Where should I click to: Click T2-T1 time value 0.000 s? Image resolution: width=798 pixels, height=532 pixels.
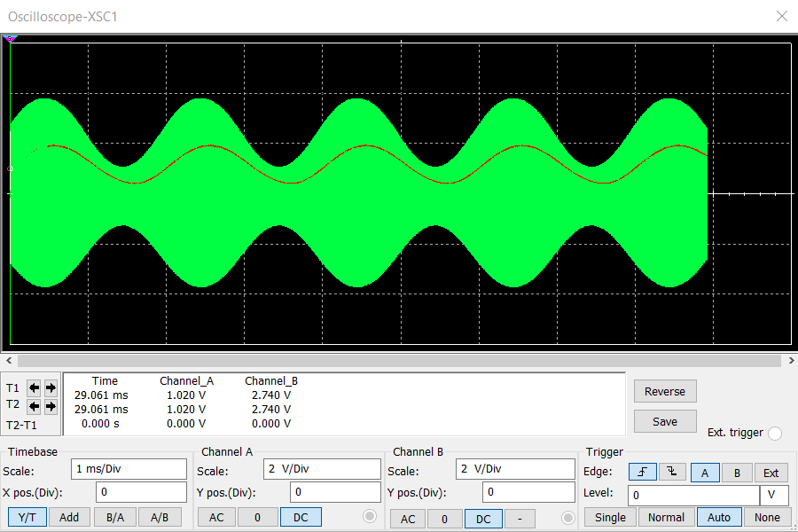[x=100, y=424]
